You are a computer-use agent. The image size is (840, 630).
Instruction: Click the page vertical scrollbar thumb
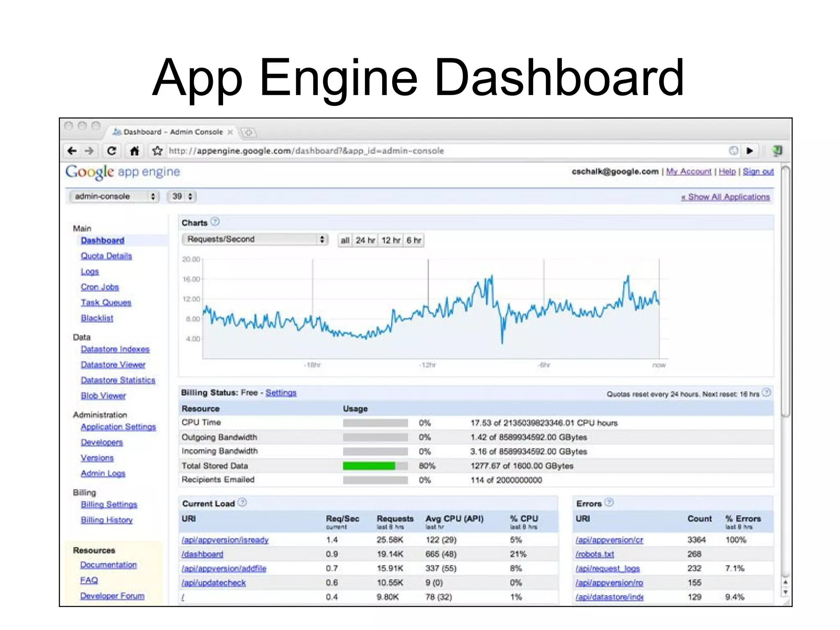785,291
